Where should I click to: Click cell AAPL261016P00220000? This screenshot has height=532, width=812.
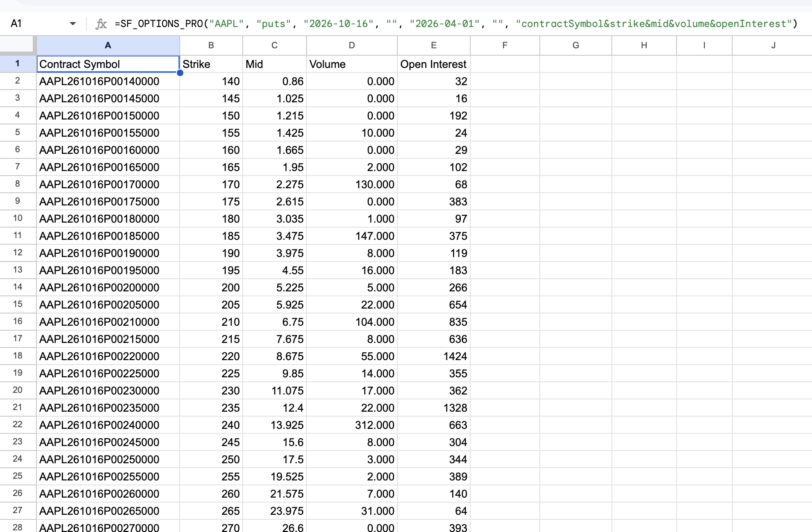(x=108, y=356)
